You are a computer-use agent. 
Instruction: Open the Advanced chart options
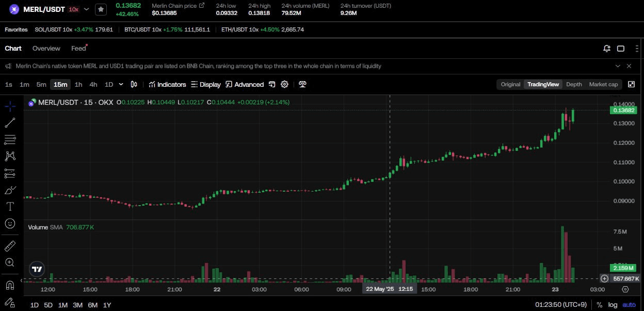tap(245, 84)
